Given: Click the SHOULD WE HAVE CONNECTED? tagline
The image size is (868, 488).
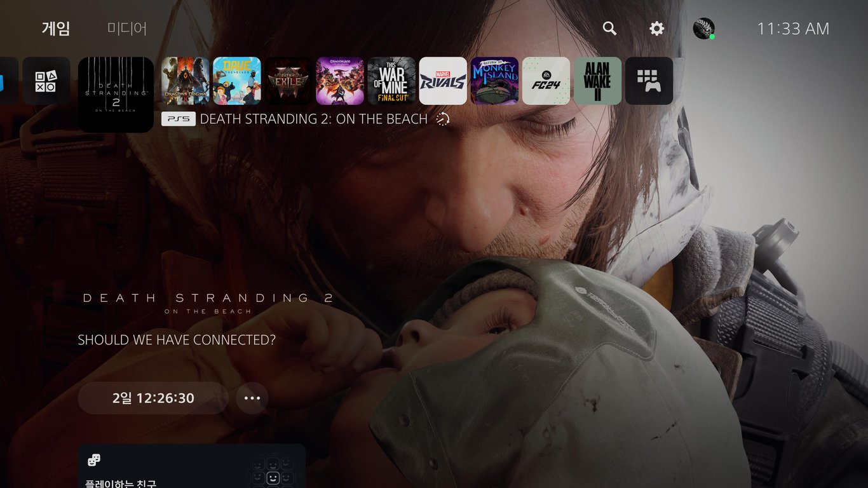Looking at the screenshot, I should pyautogui.click(x=177, y=340).
